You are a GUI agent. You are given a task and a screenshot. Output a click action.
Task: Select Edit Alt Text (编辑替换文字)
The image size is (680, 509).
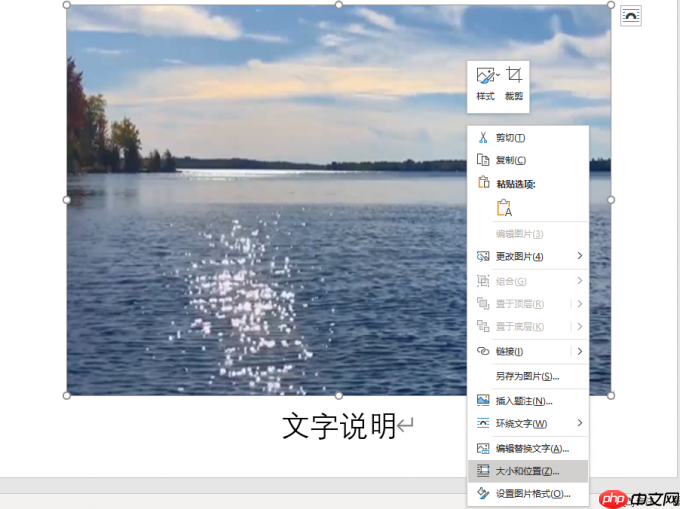(528, 448)
